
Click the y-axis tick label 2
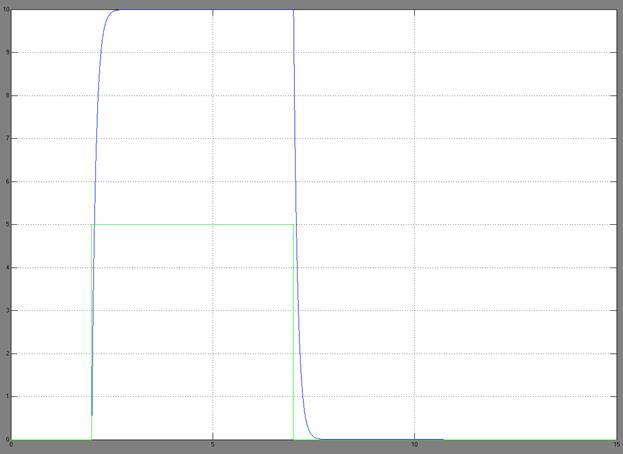click(x=8, y=354)
